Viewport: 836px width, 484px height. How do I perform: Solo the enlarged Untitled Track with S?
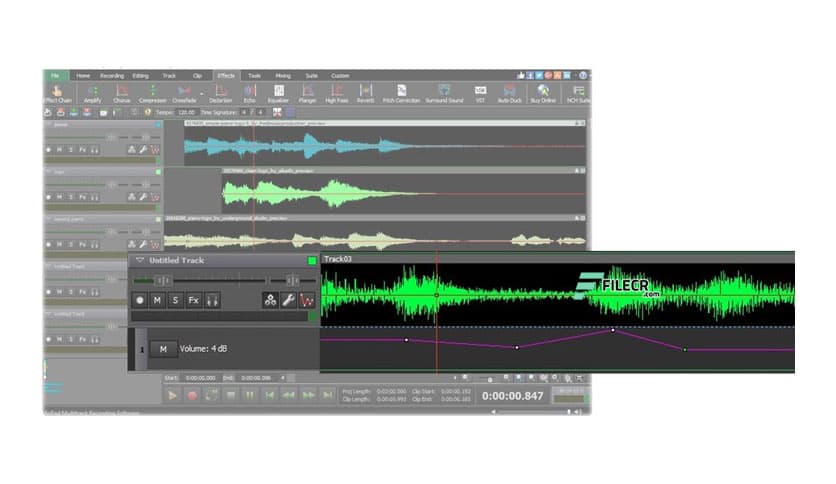pyautogui.click(x=175, y=300)
